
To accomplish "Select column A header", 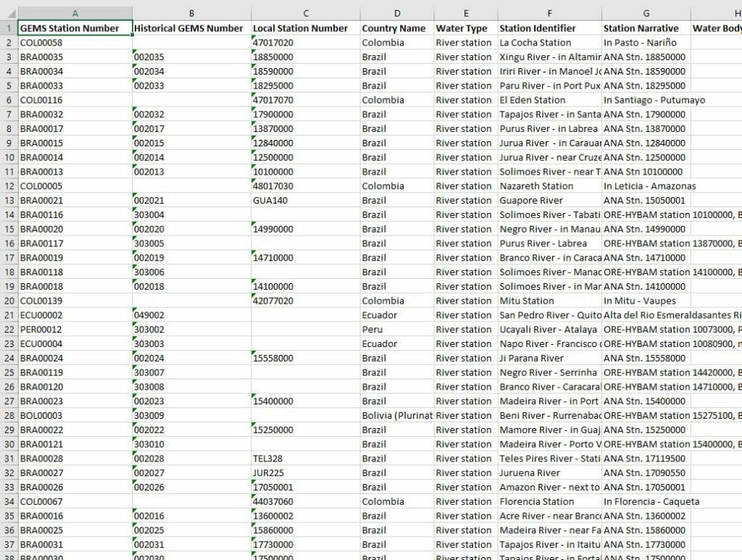I will [x=75, y=13].
